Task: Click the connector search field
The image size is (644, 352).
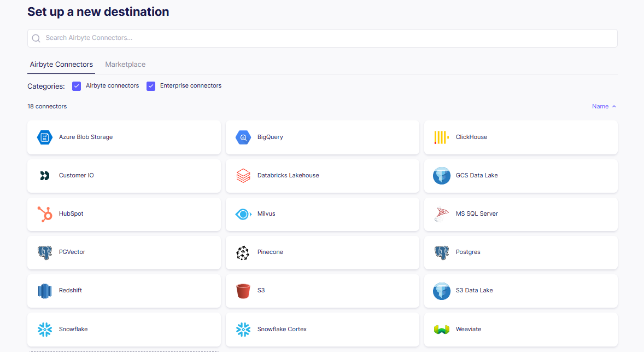Action: pos(322,38)
